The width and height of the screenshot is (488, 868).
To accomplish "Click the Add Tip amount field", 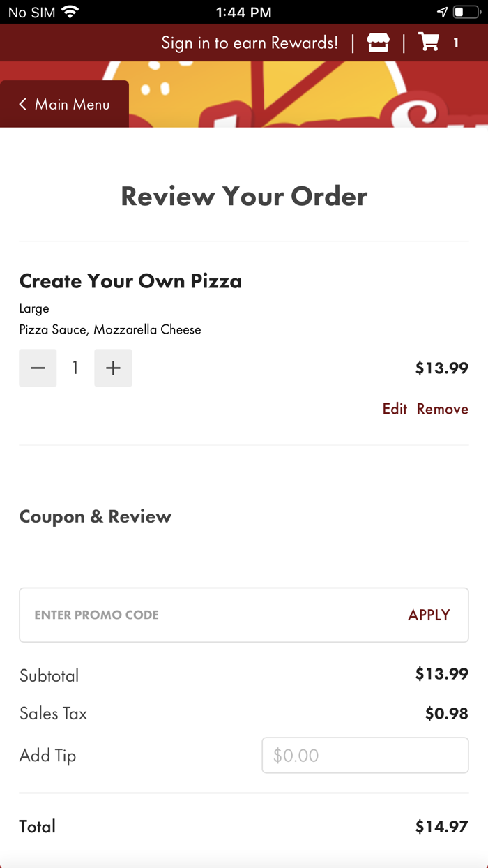I will point(365,755).
